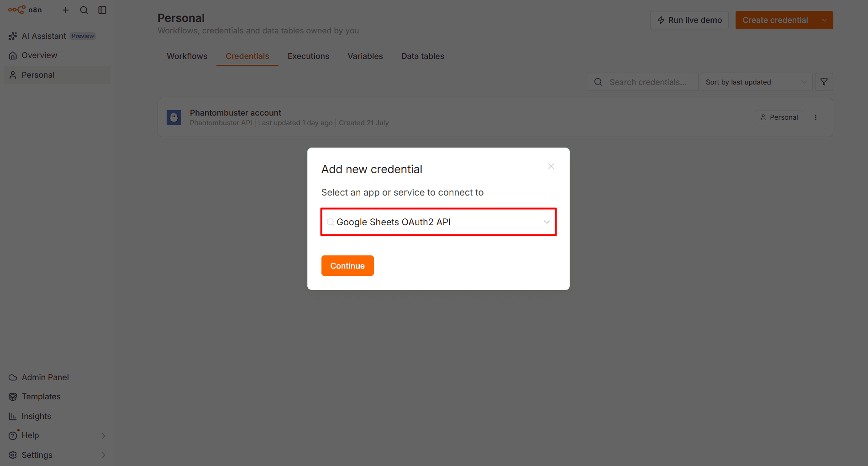Click the Settings gear icon
This screenshot has height=466, width=868.
(13, 455)
